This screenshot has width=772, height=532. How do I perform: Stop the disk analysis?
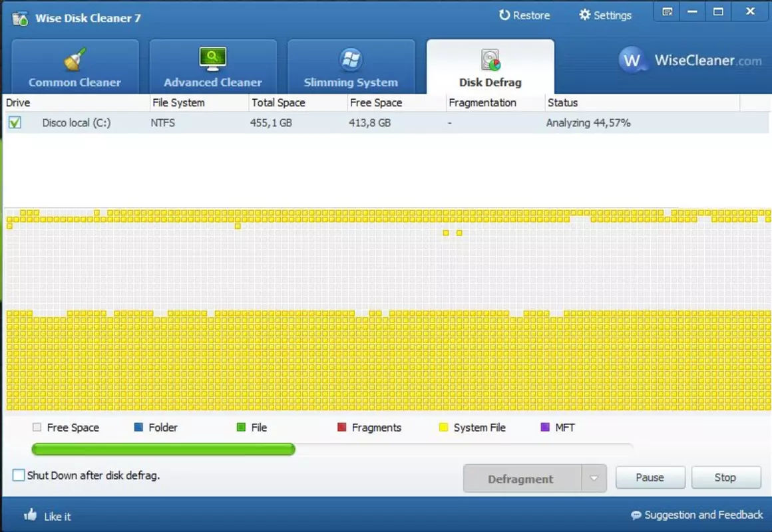[725, 477]
